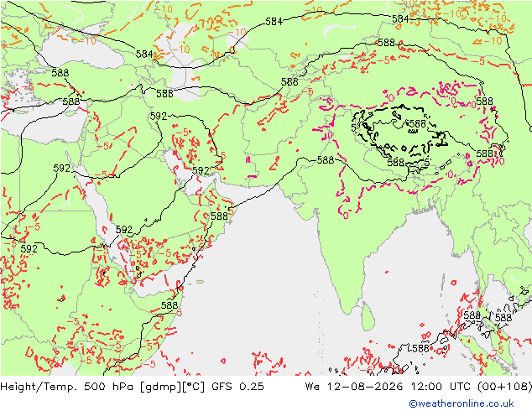Click the island of Sri Lanka
Screen dimensions: 532x411
point(368,316)
